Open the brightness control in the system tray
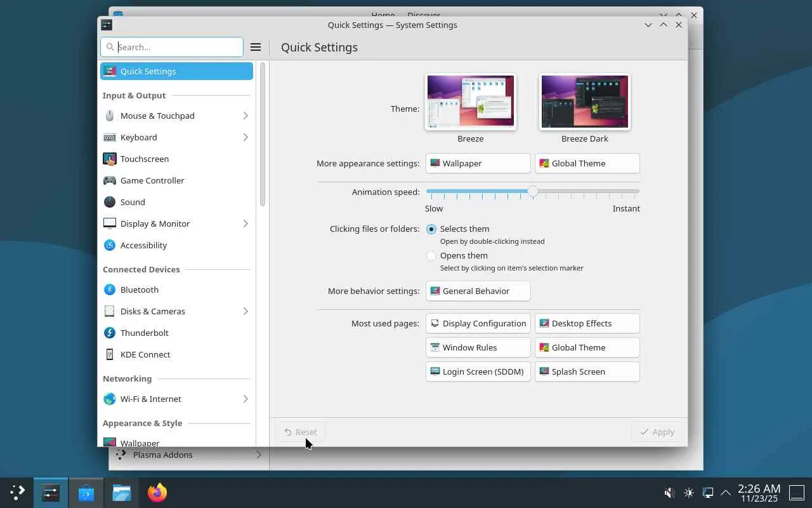 689,493
